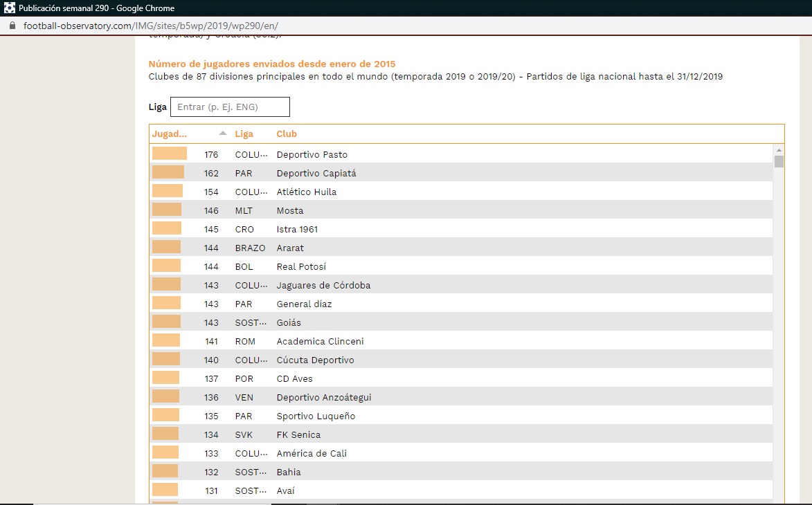Select the "Ararat" club name
Image resolution: width=812 pixels, height=505 pixels.
pos(290,248)
